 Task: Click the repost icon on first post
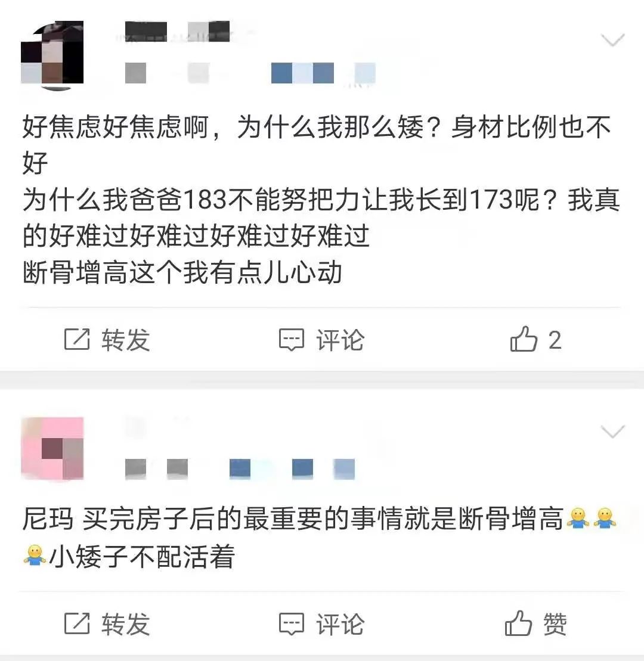tap(77, 339)
